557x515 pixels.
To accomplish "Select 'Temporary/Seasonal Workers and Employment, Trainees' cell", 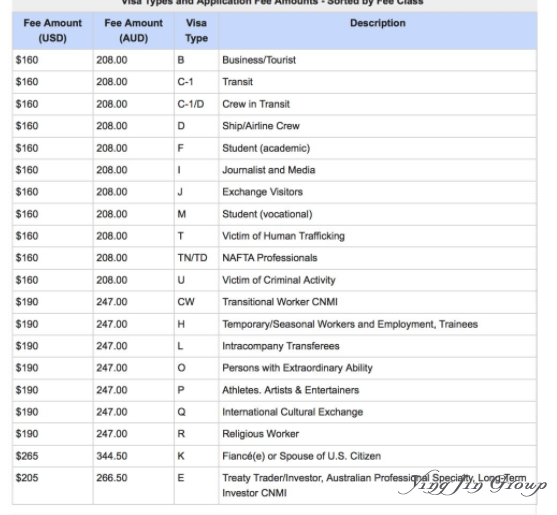I will tap(378, 324).
